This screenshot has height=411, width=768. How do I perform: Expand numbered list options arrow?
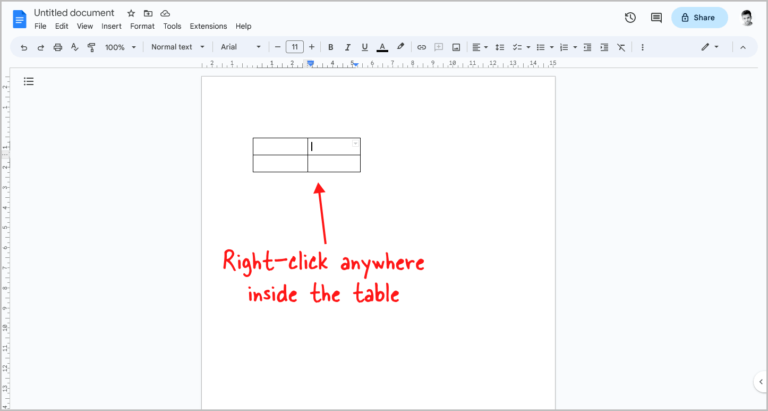(575, 48)
